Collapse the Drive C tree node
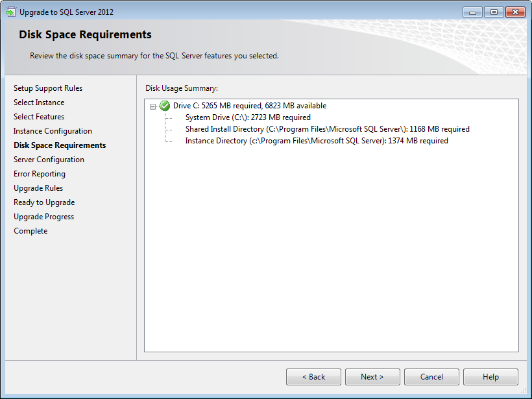 (152, 106)
